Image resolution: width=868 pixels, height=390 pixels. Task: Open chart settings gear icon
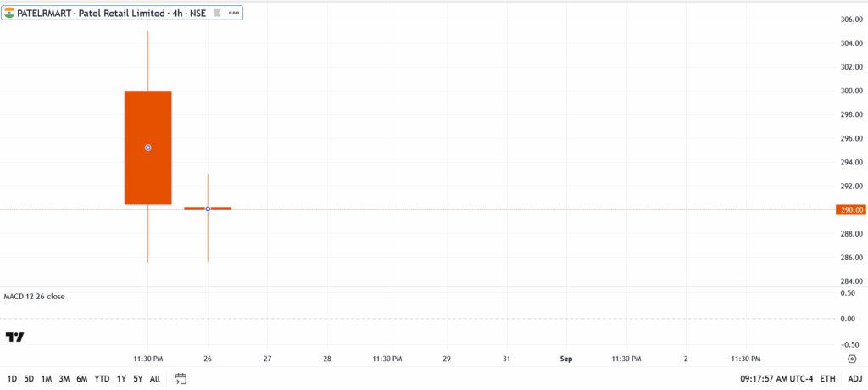point(850,359)
